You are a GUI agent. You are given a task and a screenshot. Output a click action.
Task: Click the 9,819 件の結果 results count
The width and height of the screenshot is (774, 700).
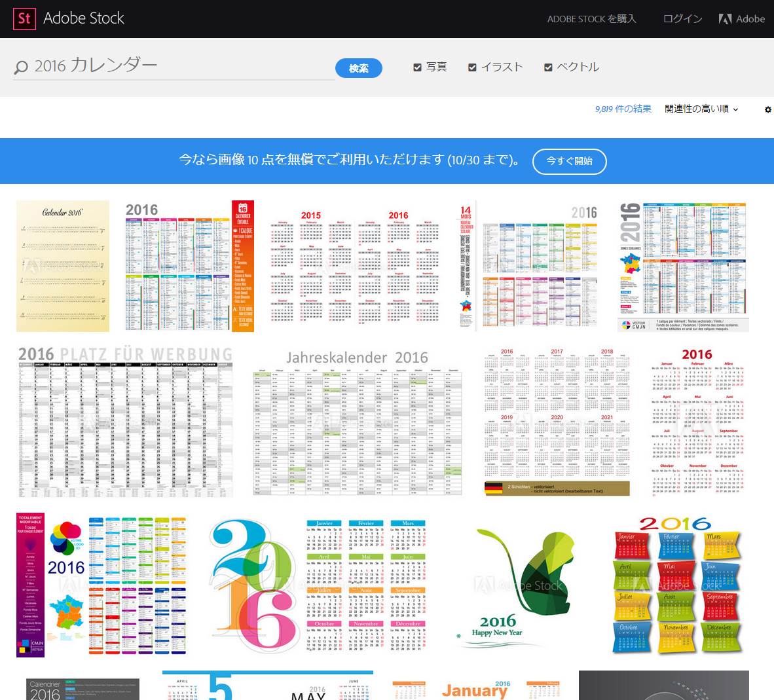[x=623, y=109]
